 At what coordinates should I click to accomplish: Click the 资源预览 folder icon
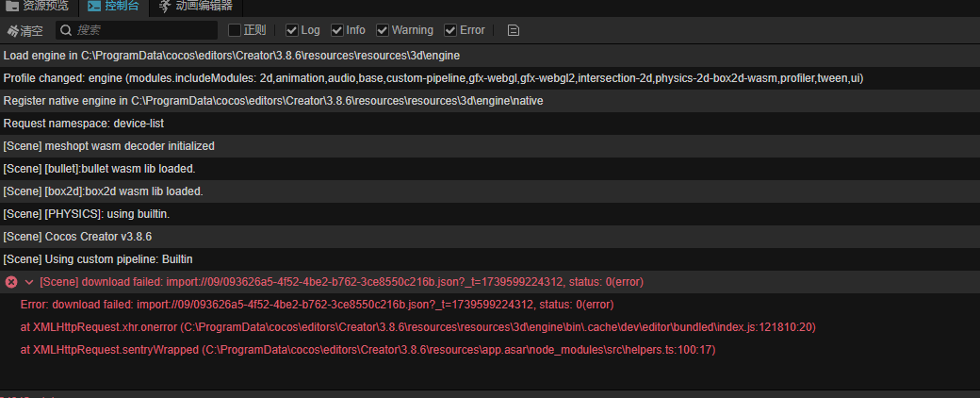click(12, 6)
